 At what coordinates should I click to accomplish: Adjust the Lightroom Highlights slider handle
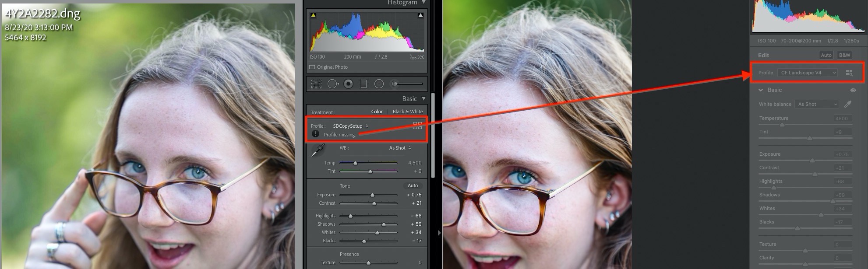point(350,216)
